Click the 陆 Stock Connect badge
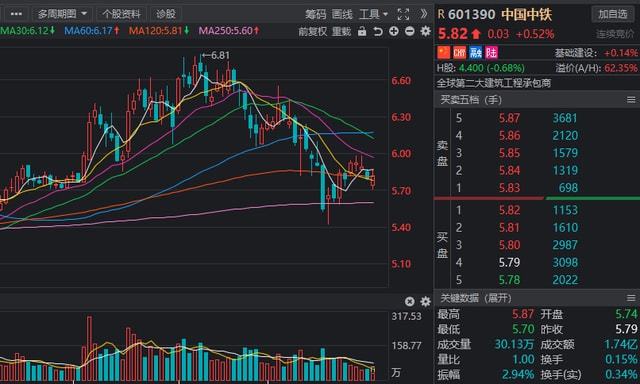The width and height of the screenshot is (640, 384). click(491, 52)
